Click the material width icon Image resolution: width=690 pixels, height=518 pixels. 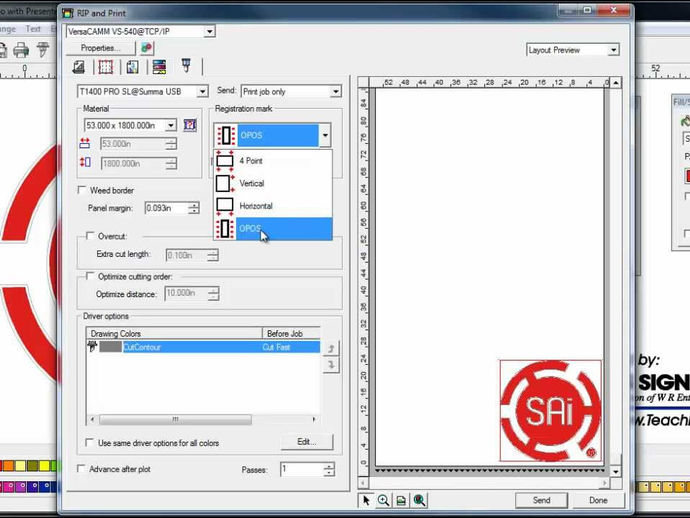[x=85, y=143]
